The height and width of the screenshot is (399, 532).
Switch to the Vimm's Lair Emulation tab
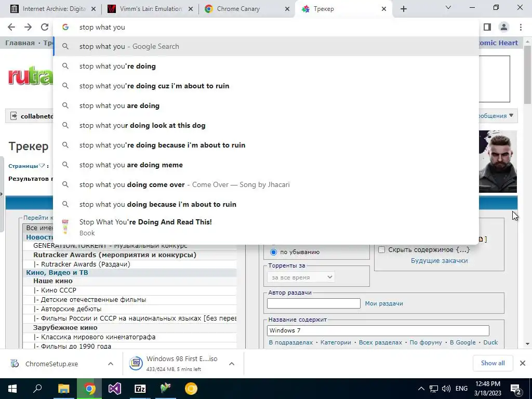(149, 9)
